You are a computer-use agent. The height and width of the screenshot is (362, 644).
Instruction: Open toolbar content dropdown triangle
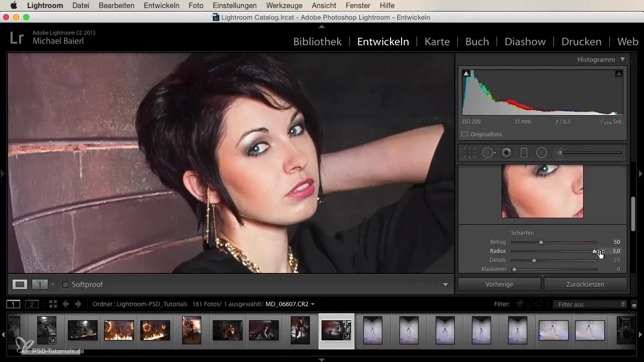(445, 285)
